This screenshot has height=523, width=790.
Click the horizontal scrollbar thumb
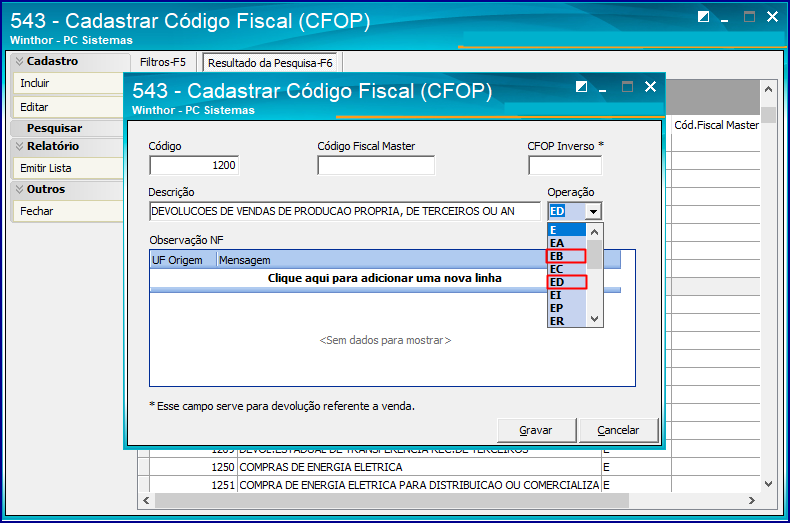coord(392,500)
